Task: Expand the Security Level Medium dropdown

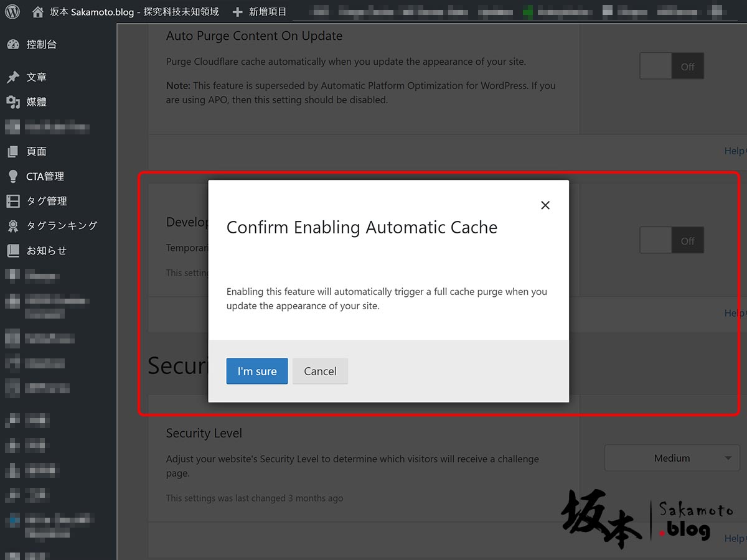Action: pyautogui.click(x=672, y=458)
